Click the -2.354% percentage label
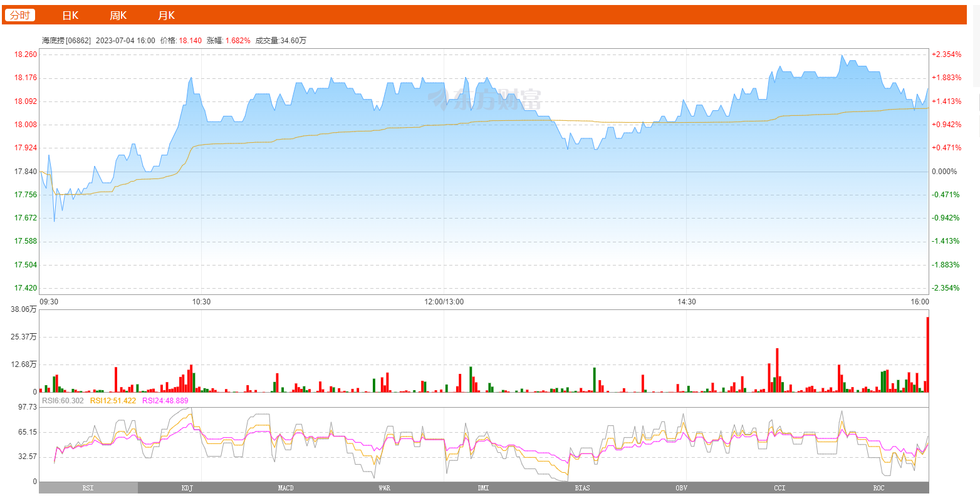This screenshot has width=980, height=501. click(946, 288)
